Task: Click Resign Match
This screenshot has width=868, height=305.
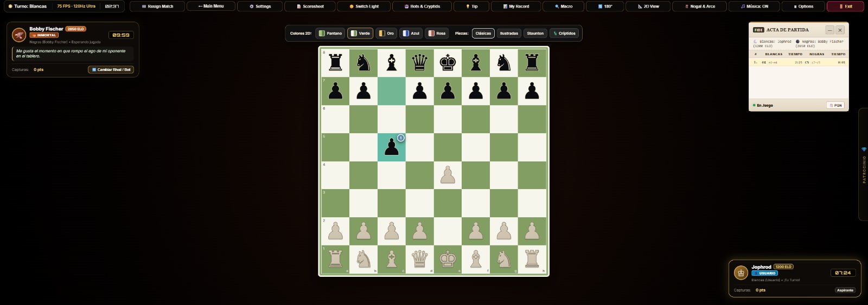Action: (x=157, y=7)
